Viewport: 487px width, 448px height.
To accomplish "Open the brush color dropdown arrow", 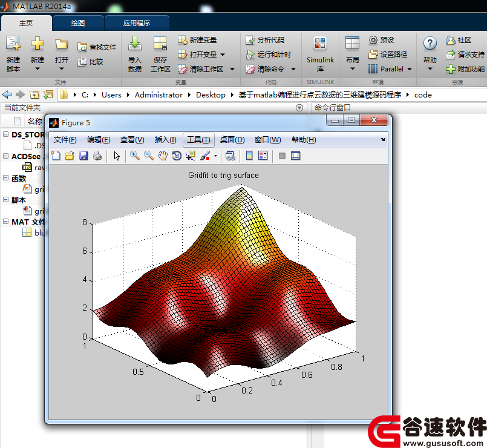I will tap(215, 156).
